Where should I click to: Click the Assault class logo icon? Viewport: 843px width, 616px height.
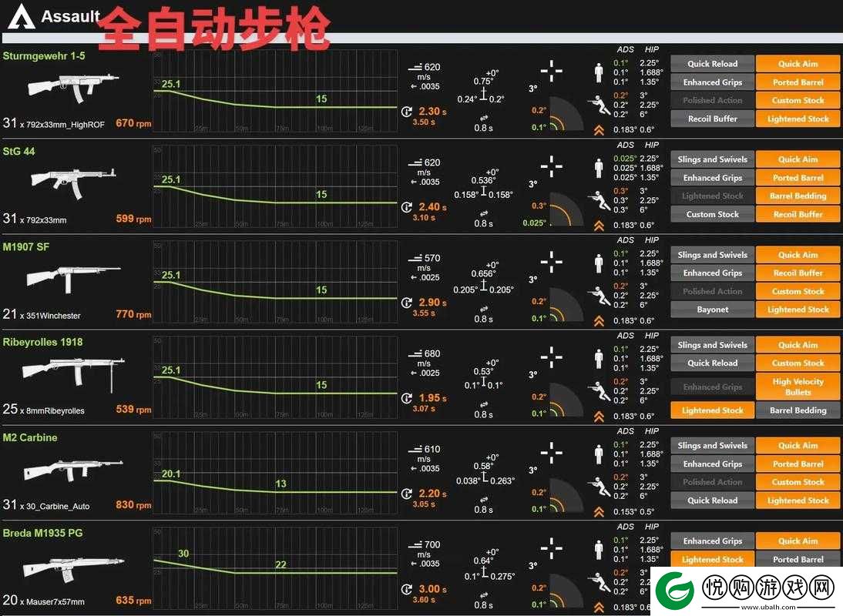(21, 16)
